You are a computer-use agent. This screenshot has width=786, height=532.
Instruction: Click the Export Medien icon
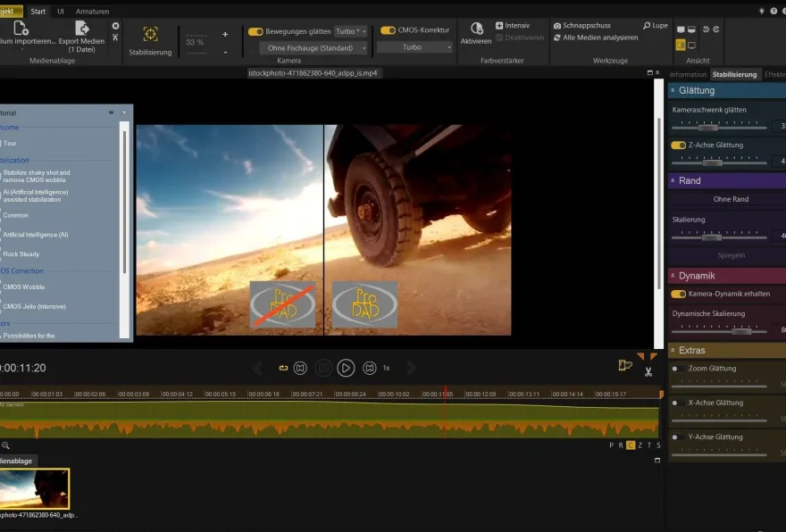pyautogui.click(x=81, y=28)
